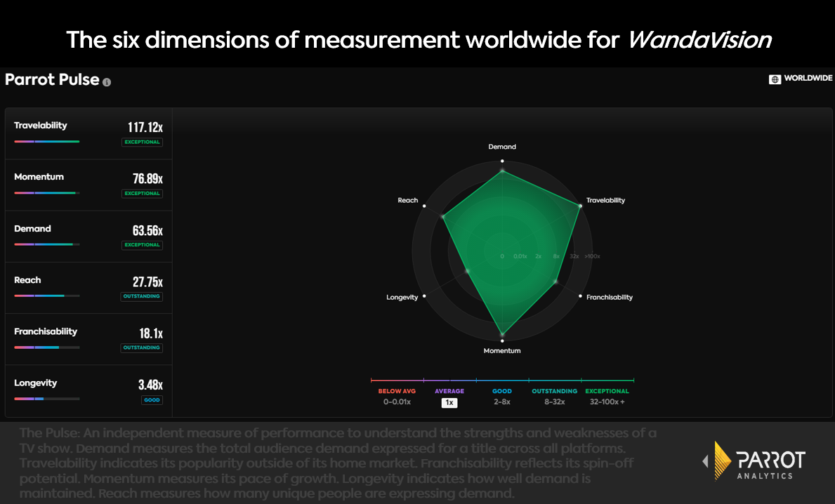The width and height of the screenshot is (835, 504).
Task: Click the 76.89x Momentum value
Action: [x=147, y=178]
